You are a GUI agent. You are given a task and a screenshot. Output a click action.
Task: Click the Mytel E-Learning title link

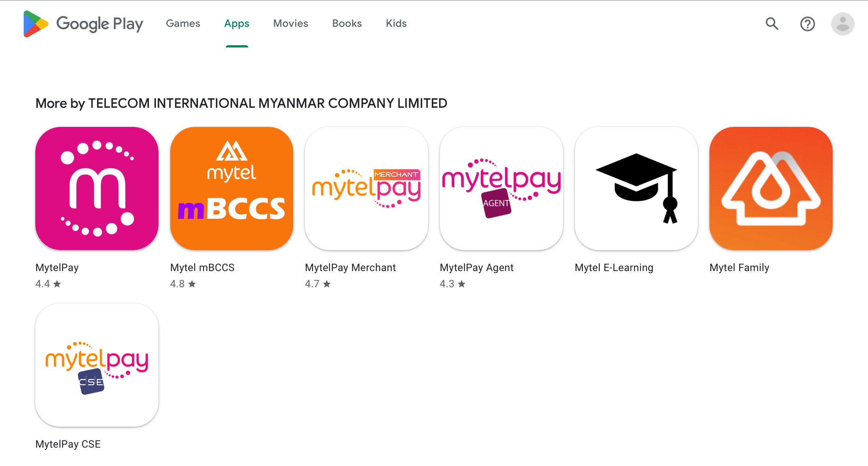pyautogui.click(x=614, y=267)
